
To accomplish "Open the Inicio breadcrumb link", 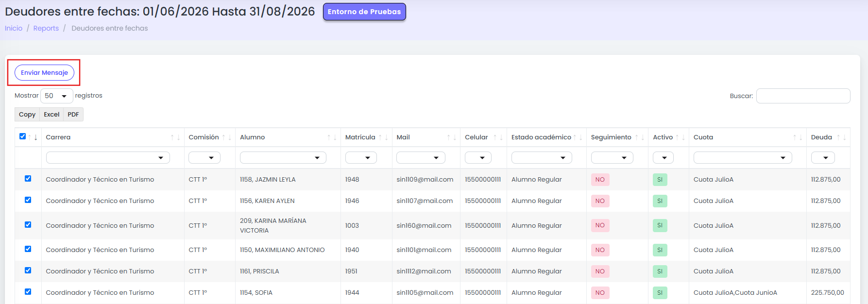I will click(14, 28).
